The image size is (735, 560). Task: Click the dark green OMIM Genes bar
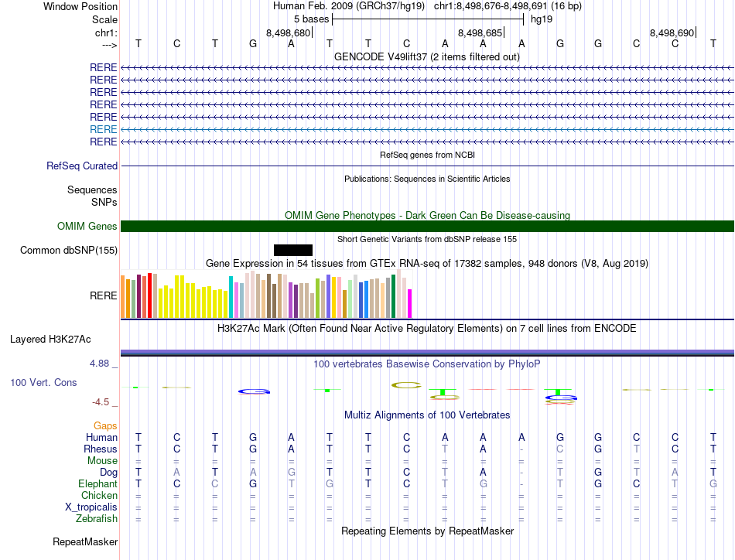click(x=427, y=227)
